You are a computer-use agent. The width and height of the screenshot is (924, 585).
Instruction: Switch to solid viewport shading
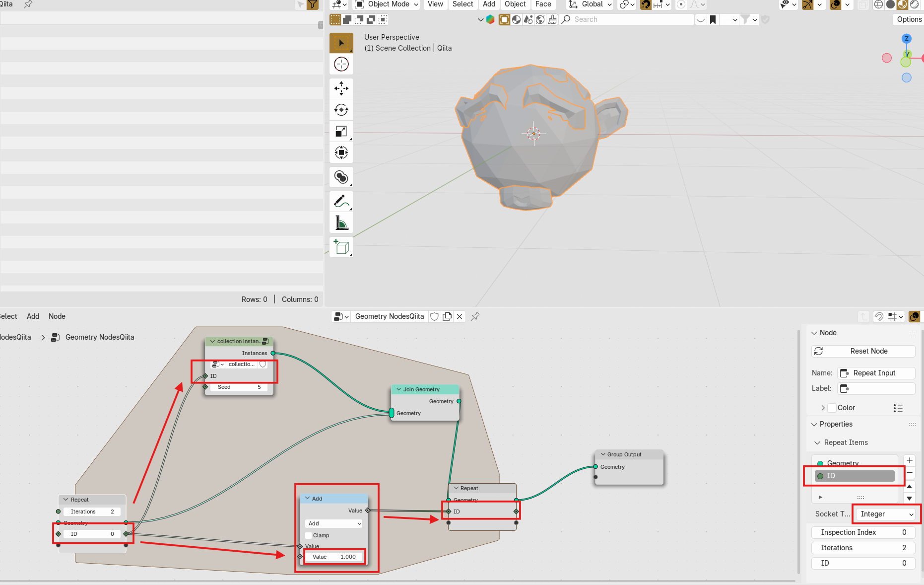pyautogui.click(x=891, y=4)
